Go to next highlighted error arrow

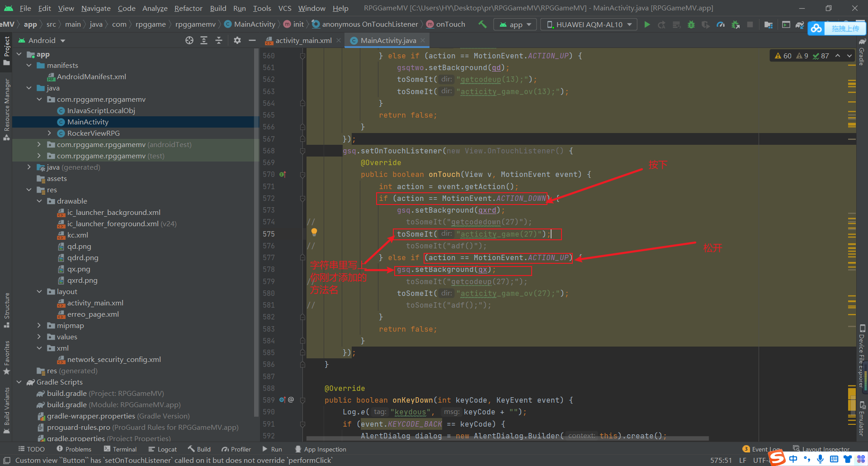tap(849, 56)
